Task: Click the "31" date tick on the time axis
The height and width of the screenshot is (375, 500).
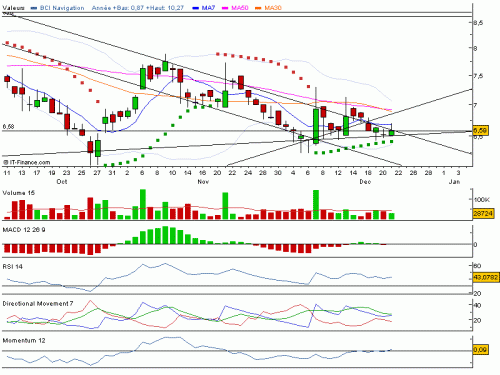Action: tap(112, 173)
